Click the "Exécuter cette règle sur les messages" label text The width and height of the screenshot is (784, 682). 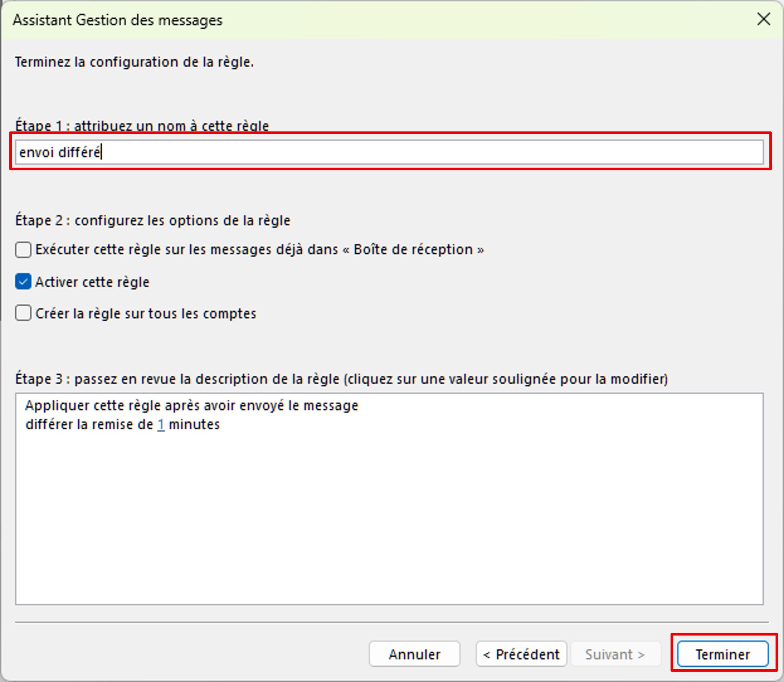(x=260, y=250)
